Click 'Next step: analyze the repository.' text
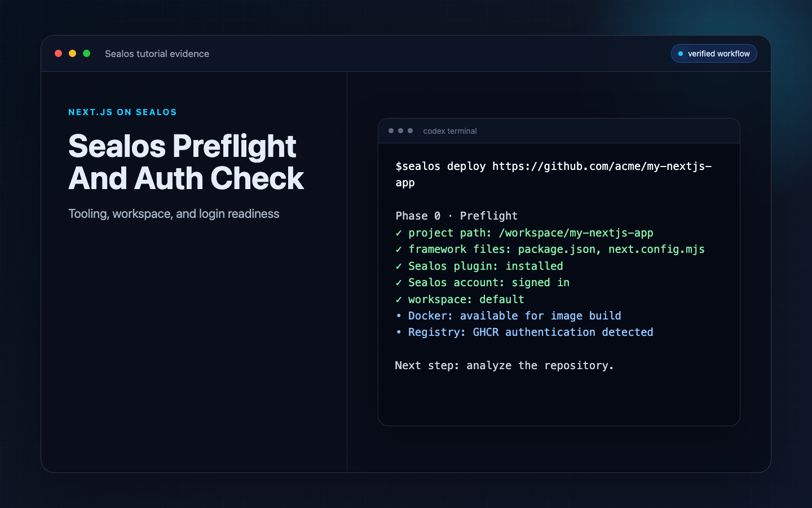812x508 pixels. coord(504,365)
